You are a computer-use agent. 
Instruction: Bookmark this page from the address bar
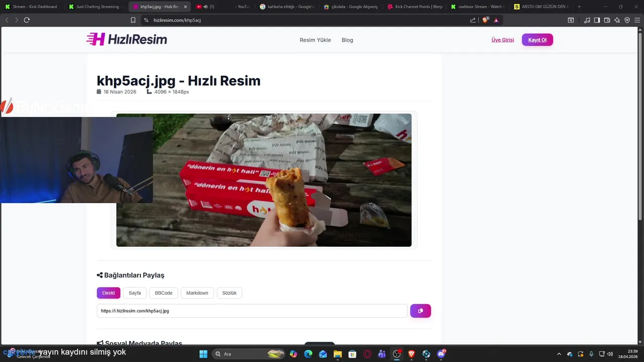[x=133, y=20]
